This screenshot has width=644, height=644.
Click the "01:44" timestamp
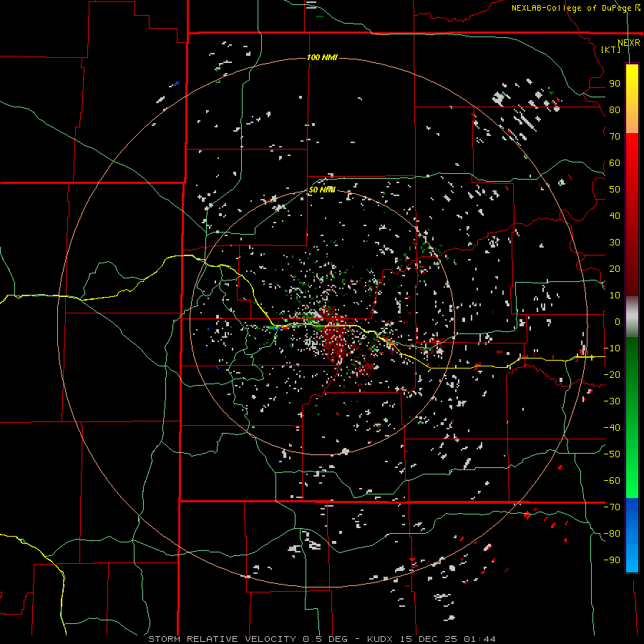(x=479, y=639)
